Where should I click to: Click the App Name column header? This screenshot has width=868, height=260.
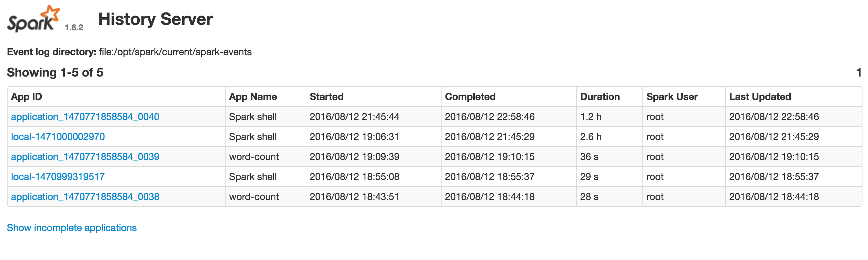pyautogui.click(x=253, y=97)
